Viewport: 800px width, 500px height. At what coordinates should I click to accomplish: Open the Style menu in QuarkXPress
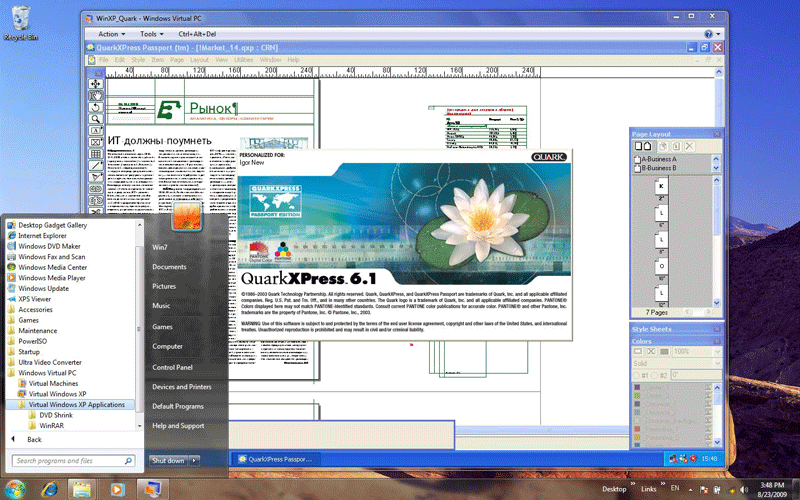point(139,60)
